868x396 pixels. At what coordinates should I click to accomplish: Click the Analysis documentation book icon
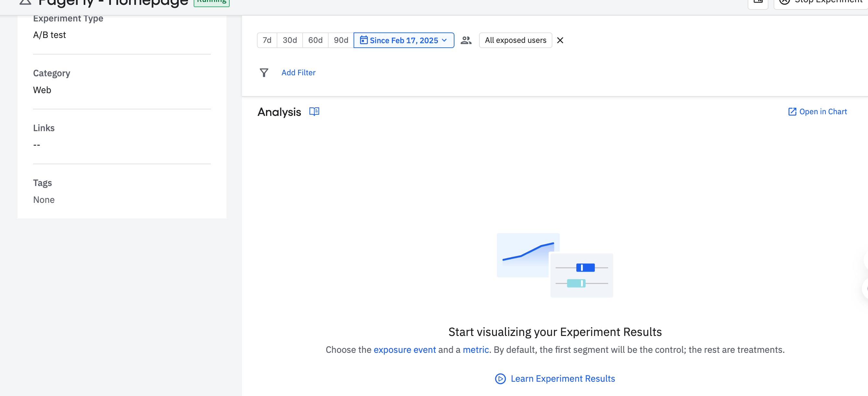(x=314, y=112)
